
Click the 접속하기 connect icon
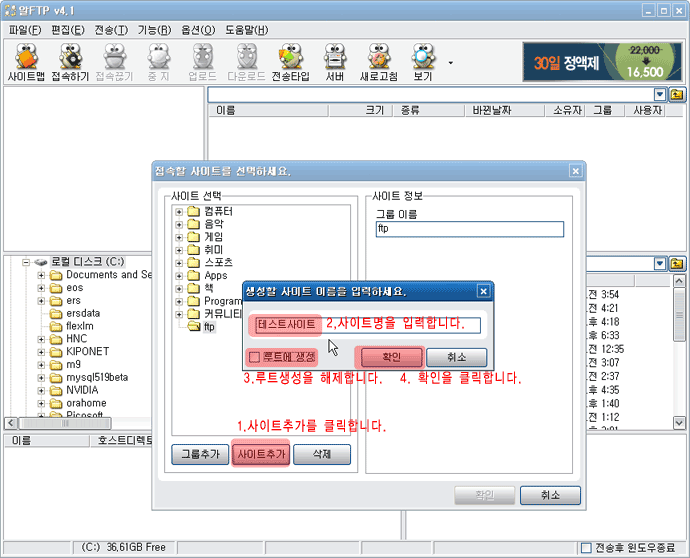[x=70, y=62]
